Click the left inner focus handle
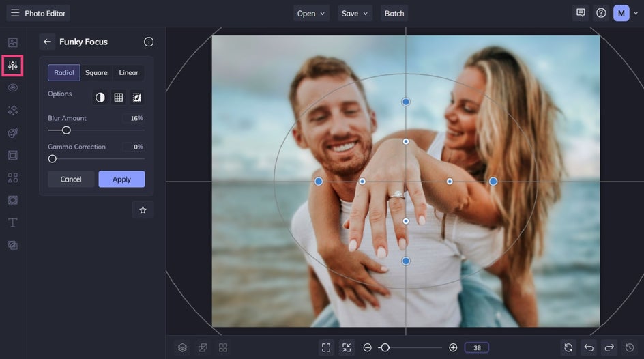This screenshot has width=644, height=359. tap(362, 181)
